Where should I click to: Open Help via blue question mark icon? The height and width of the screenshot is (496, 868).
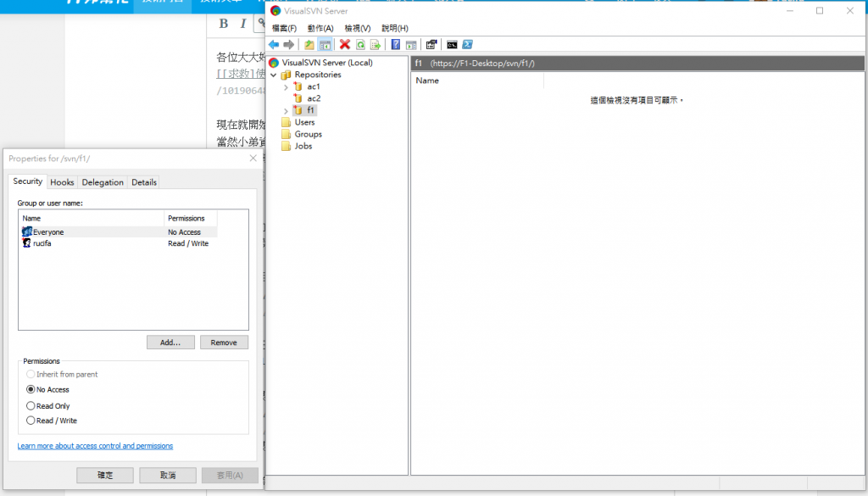click(x=395, y=45)
